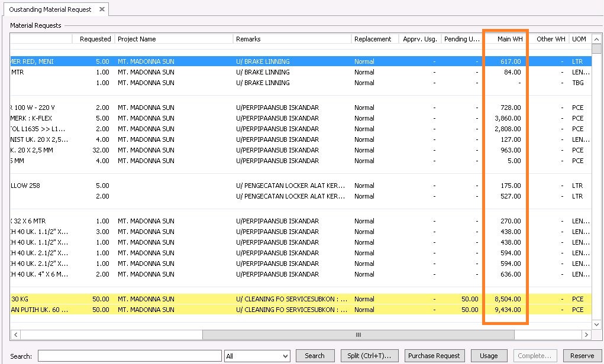
Task: Select the yellow 30 KG row
Action: coord(177,299)
